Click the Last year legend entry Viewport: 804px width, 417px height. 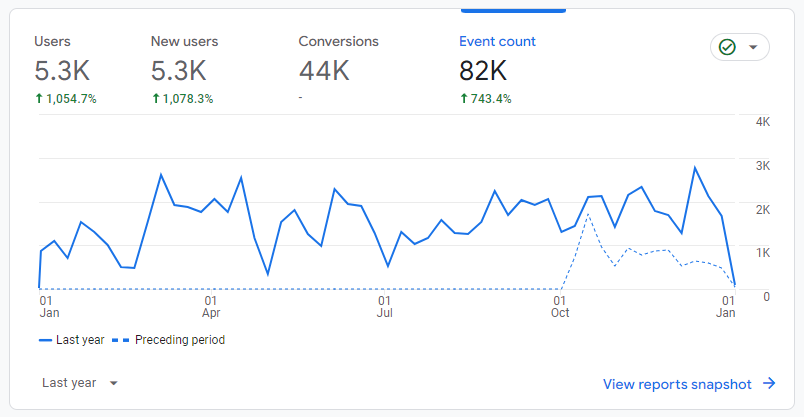(x=71, y=340)
